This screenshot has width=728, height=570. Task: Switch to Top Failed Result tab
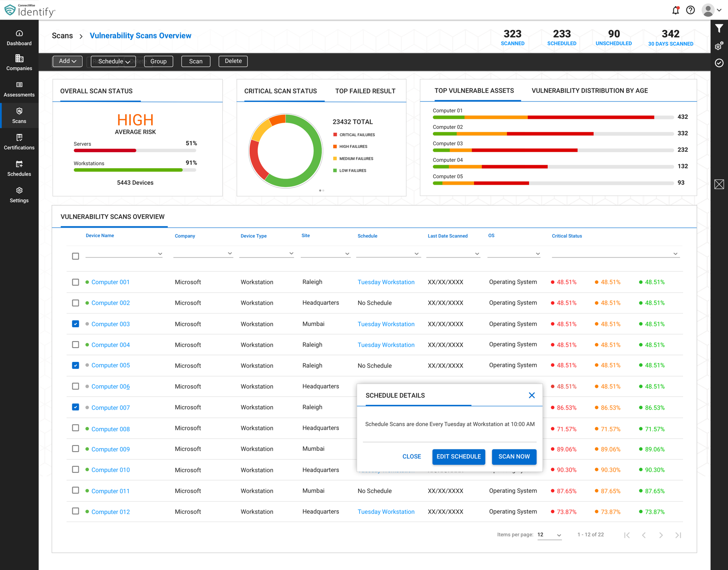pos(365,91)
